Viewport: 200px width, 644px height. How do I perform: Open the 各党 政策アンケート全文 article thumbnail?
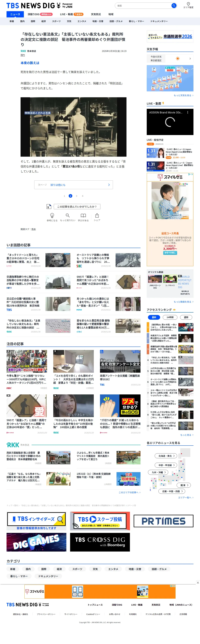[x=120, y=361]
